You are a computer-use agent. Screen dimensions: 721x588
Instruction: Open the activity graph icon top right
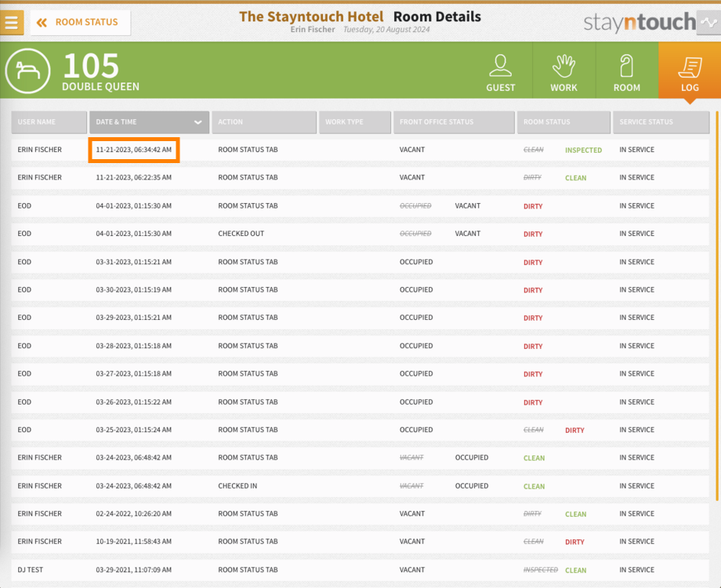708,22
